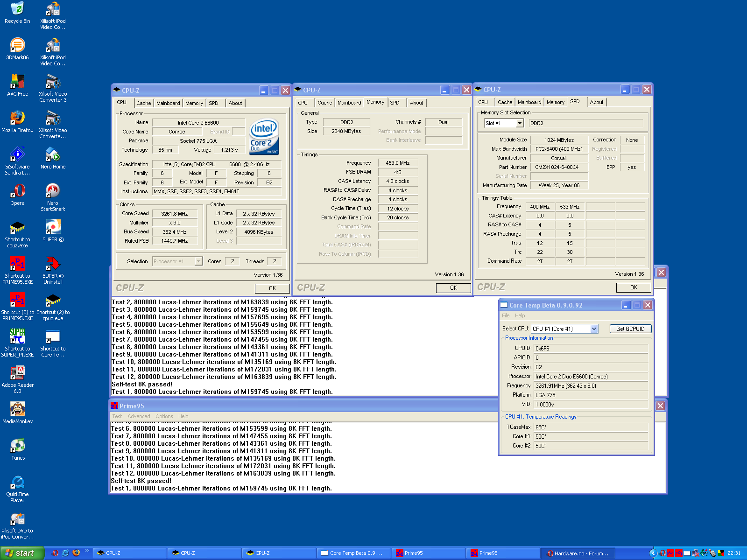
Task: Select the Nero Home desktop icon
Action: pos(53,159)
